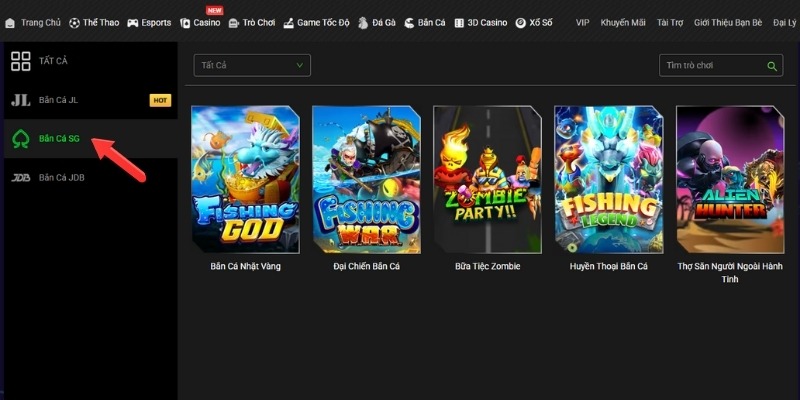This screenshot has height=400, width=800.
Task: Open the Trang Chủ menu item
Action: pyautogui.click(x=41, y=22)
